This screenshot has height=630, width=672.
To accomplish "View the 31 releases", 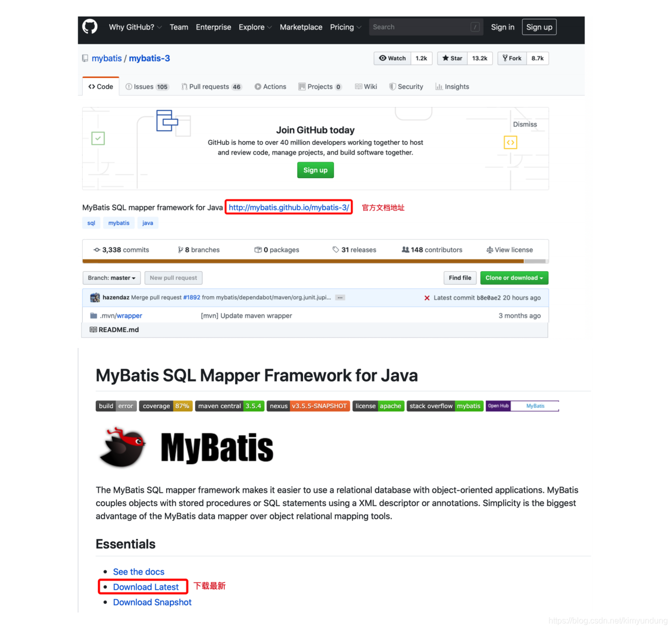I will (355, 250).
